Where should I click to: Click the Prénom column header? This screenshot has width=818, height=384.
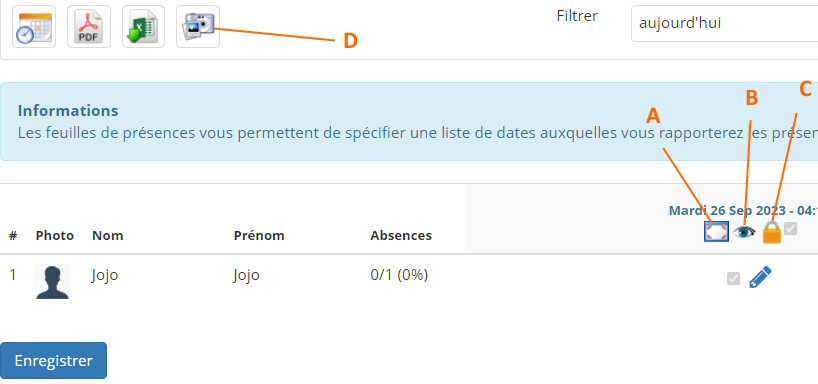tap(259, 235)
